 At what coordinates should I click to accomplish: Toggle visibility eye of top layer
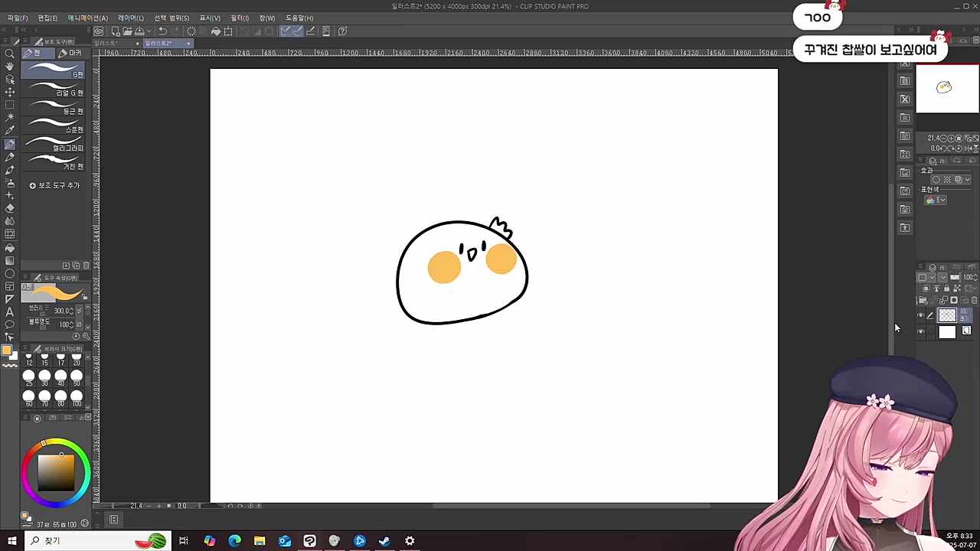pyautogui.click(x=921, y=315)
